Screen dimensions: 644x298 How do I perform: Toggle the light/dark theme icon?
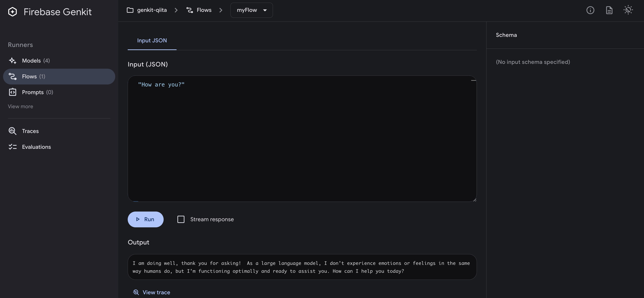(628, 10)
